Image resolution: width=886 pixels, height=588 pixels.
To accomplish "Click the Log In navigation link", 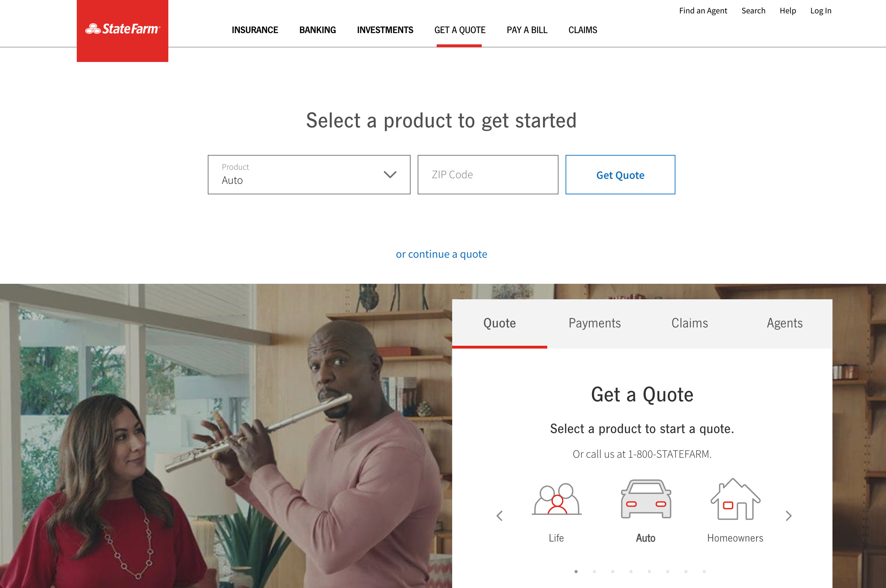I will (821, 11).
